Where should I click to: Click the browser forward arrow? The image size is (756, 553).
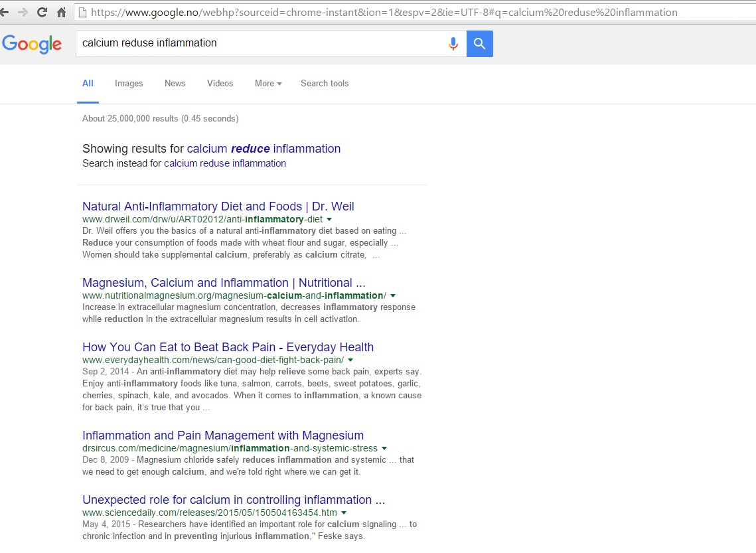23,13
